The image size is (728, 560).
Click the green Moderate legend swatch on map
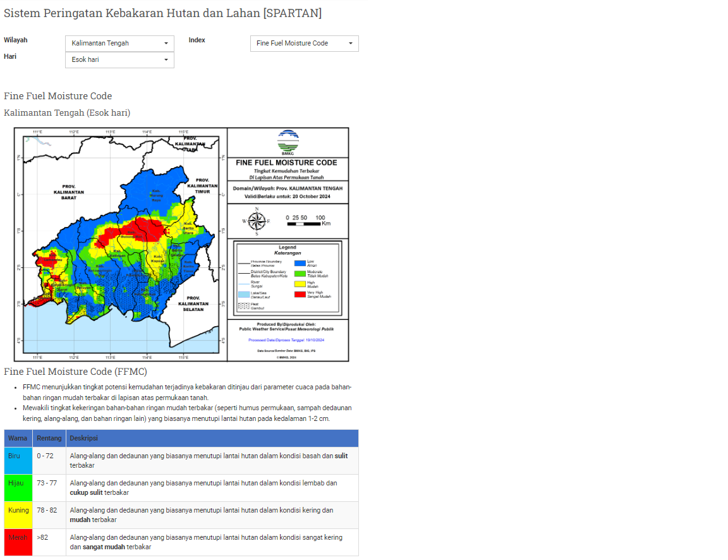point(300,274)
